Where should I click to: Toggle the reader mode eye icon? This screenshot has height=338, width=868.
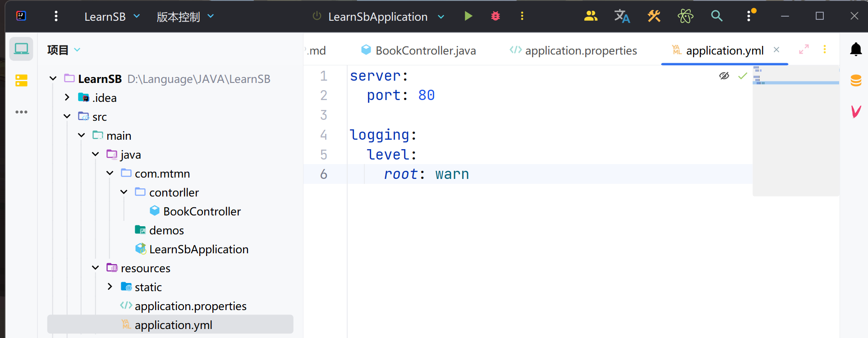pos(724,76)
